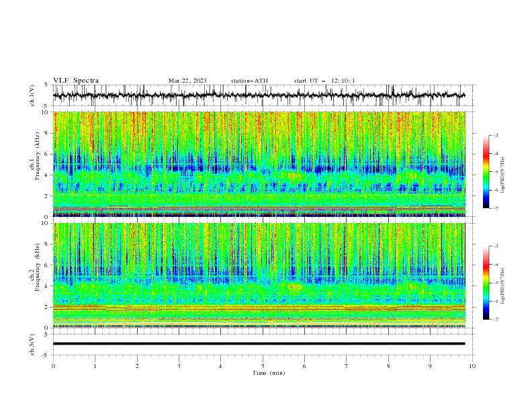Click the ch.1 colorbar 'log(PSD)(V²/Hz)' label

(502, 175)
